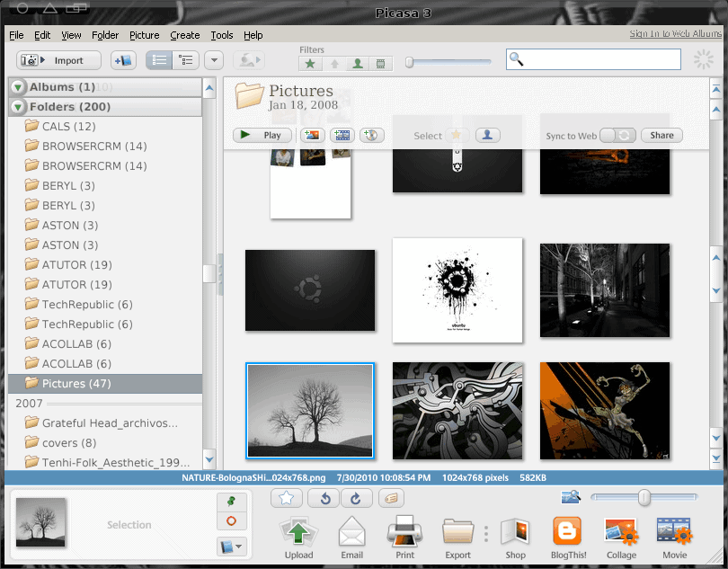Viewport: 728px width, 569px height.
Task: Rotate the photo clockwise
Action: click(x=356, y=498)
